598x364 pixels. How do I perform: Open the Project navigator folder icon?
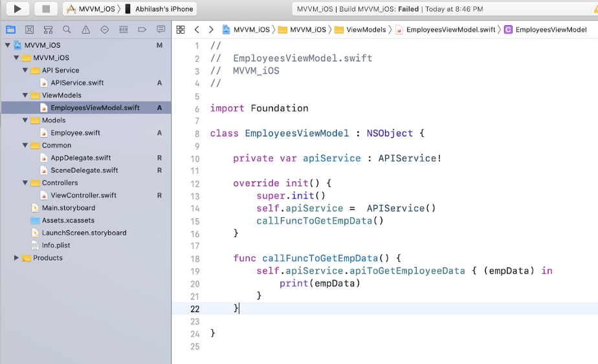tap(10, 30)
